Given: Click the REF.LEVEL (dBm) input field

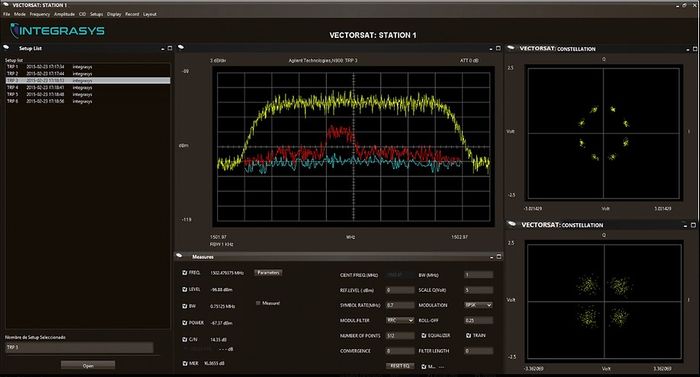Looking at the screenshot, I should (400, 290).
